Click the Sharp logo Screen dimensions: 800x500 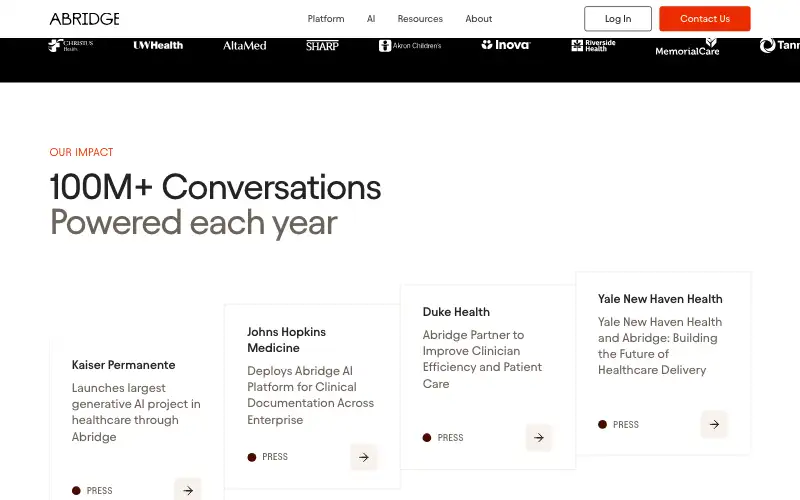click(322, 45)
